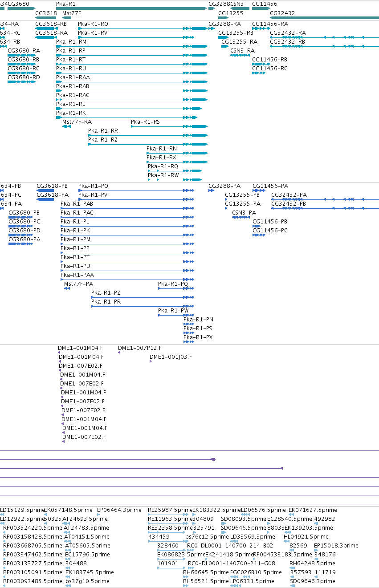Select transcript Pka-R1-RK
Screen dimensions: 379x588
click(71, 113)
